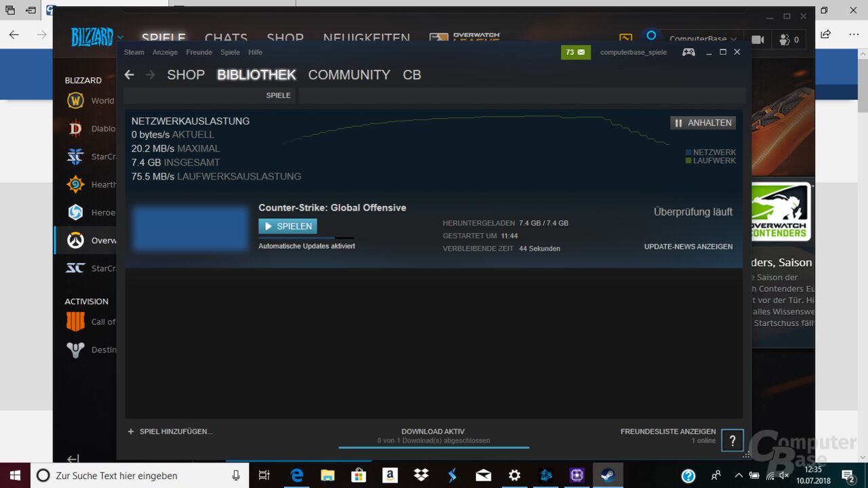Open the computerbase_spiele account menu
This screenshot has height=488, width=868.
tap(633, 52)
